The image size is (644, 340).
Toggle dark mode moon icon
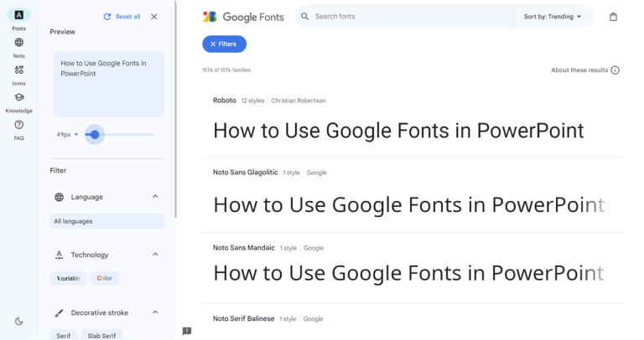19,322
